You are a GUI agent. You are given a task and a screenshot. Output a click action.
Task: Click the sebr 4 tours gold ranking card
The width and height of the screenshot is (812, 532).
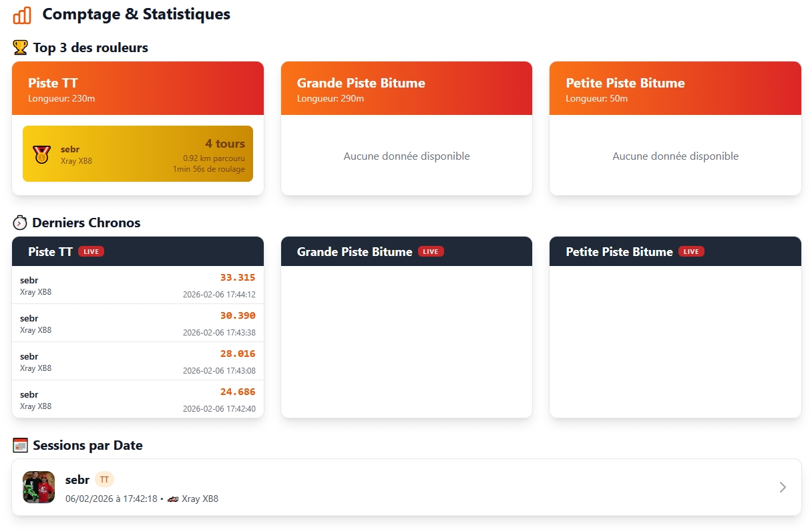click(138, 154)
